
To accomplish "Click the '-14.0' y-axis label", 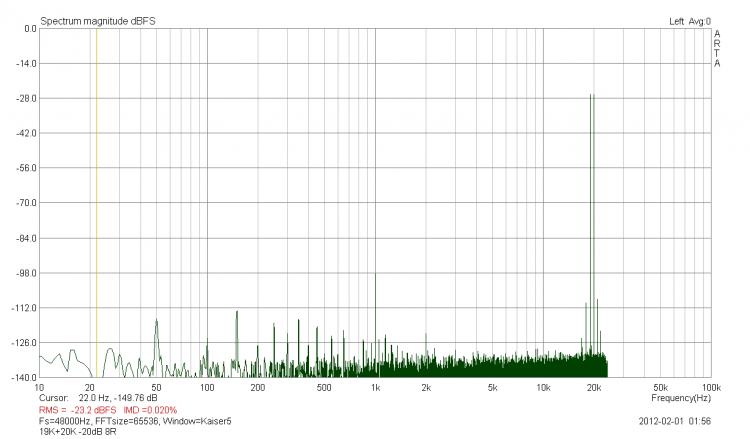I will click(26, 64).
